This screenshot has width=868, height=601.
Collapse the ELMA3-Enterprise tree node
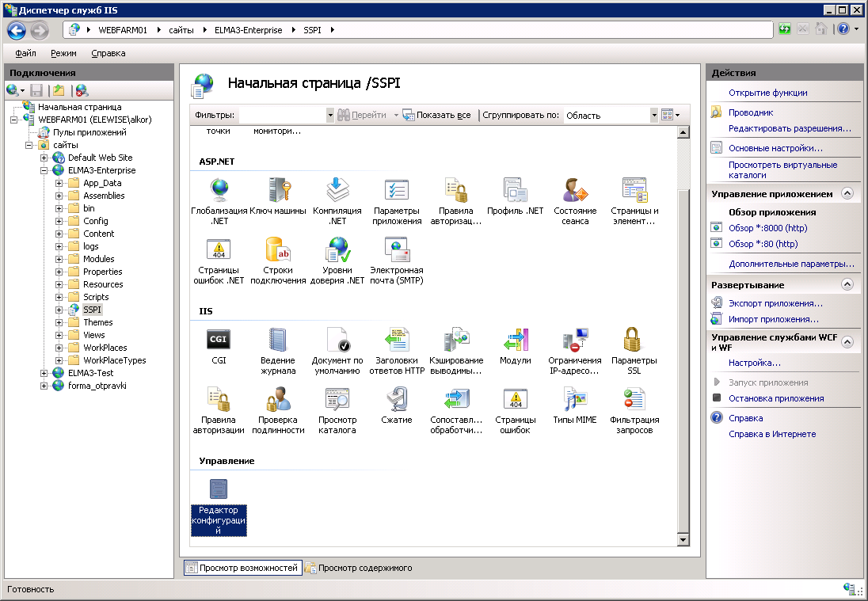[x=44, y=170]
